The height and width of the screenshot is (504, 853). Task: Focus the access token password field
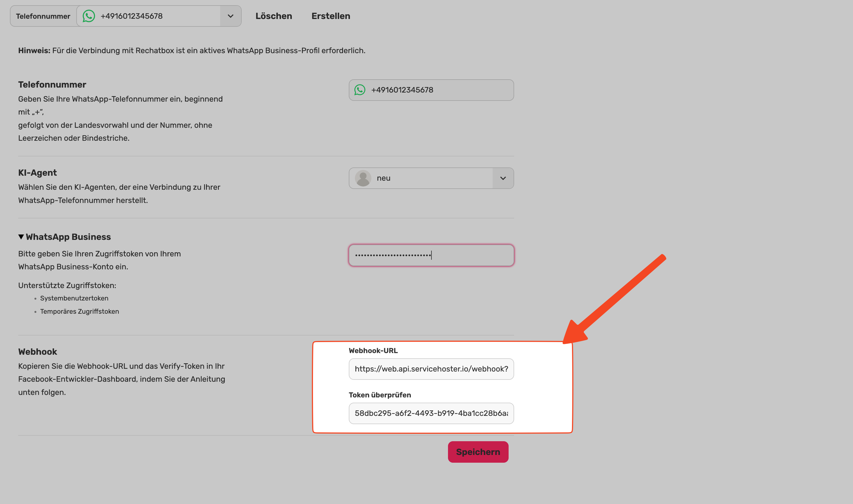pos(431,255)
